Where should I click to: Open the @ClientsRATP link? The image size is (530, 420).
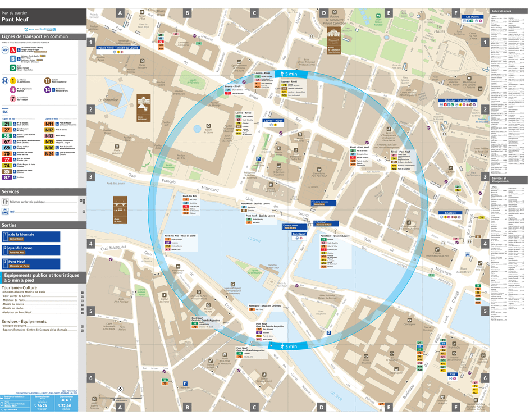coord(11,409)
